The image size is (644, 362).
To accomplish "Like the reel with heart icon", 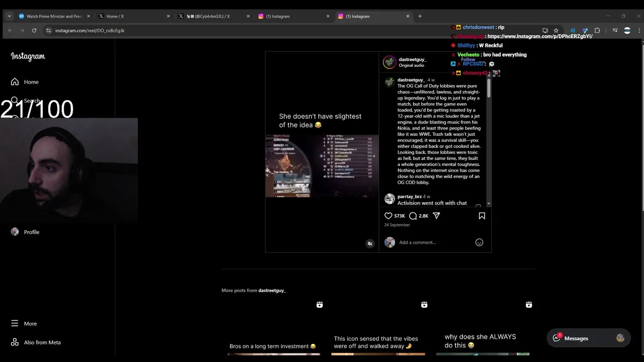I will [388, 216].
